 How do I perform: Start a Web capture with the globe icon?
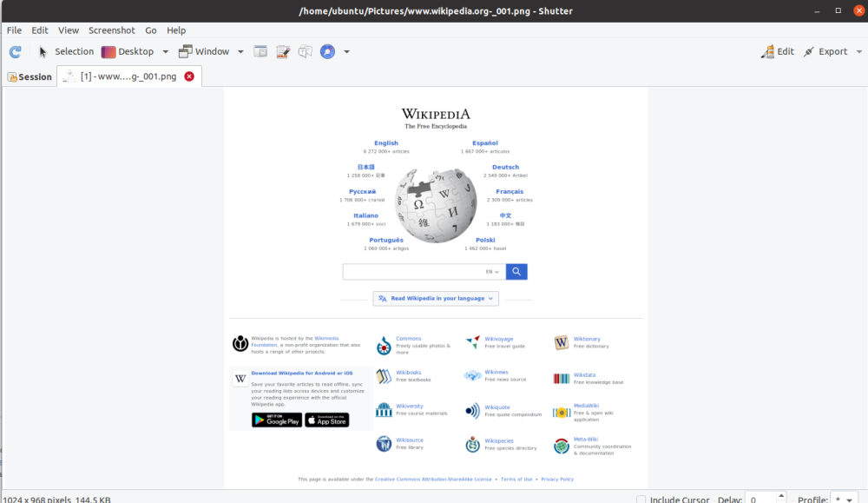[x=326, y=51]
